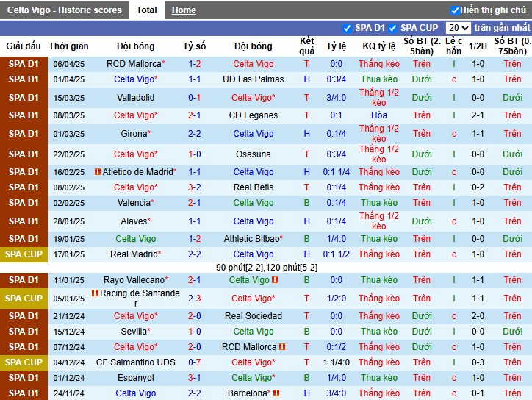
Task: Click the 0-7 score on 04/12/24
Action: pos(195,362)
